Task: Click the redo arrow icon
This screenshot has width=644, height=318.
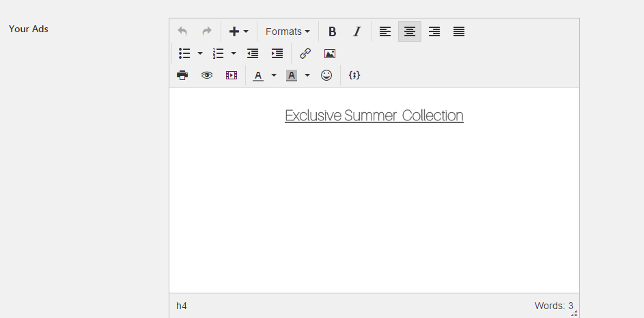Action: 207,31
